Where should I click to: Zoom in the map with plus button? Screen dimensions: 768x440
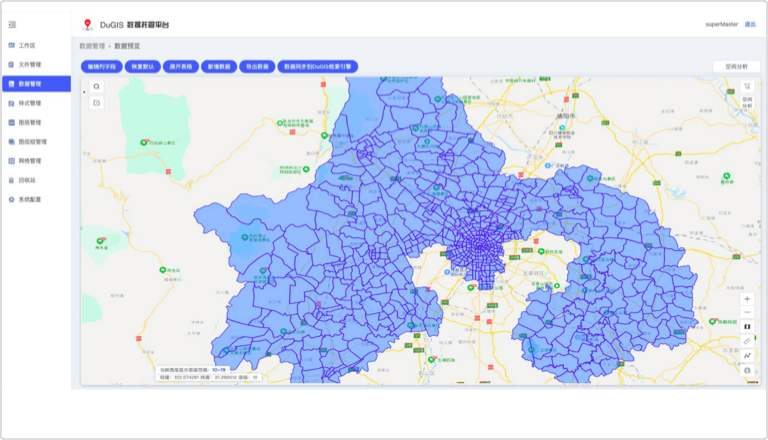coord(747,299)
